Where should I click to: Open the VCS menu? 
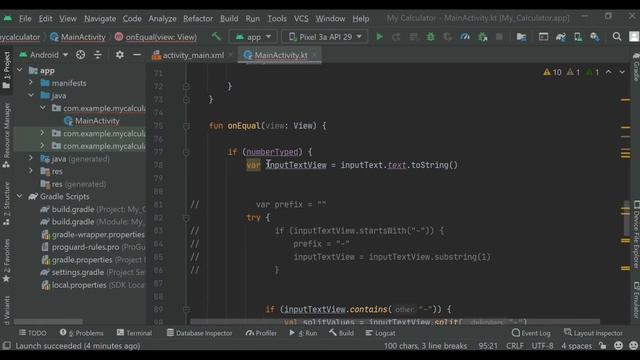(x=301, y=19)
